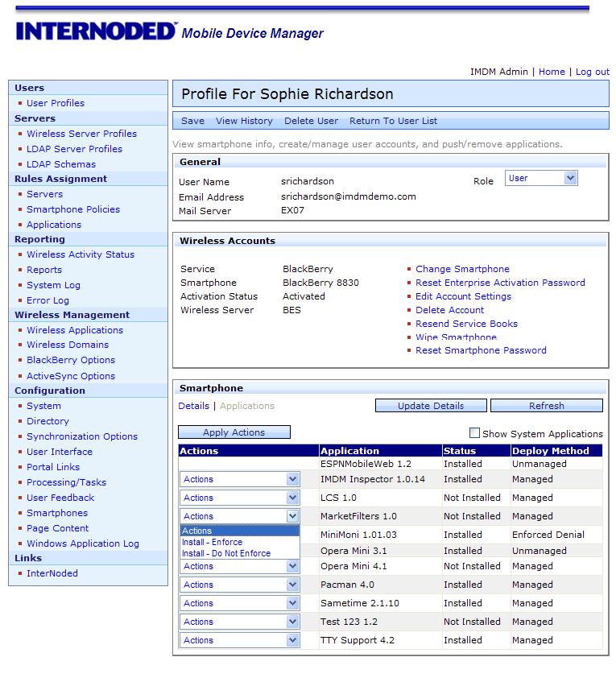
Task: Select Install - Do Not Enforce option
Action: (225, 554)
